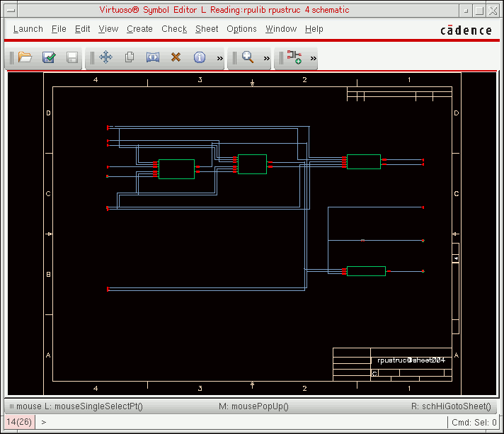The image size is (504, 434).
Task: Expand the edit toolbar overflow chevron
Action: coord(219,58)
